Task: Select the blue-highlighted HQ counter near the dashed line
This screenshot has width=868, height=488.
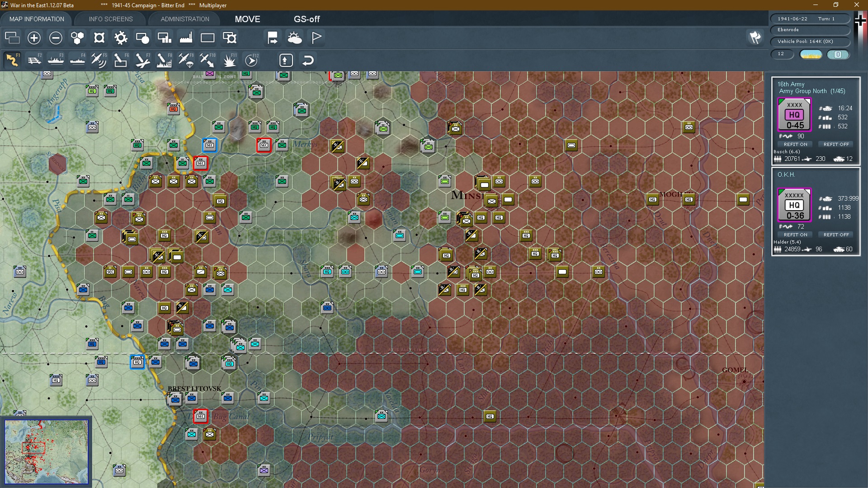Action: click(x=137, y=362)
